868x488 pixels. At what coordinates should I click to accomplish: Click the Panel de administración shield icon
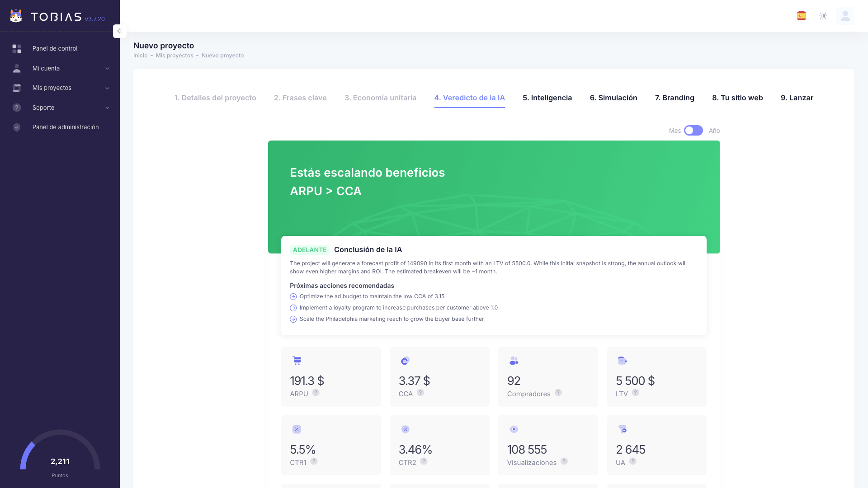17,127
